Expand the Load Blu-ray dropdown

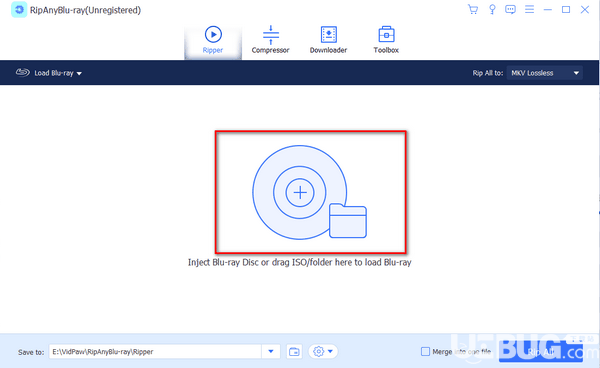(x=49, y=73)
